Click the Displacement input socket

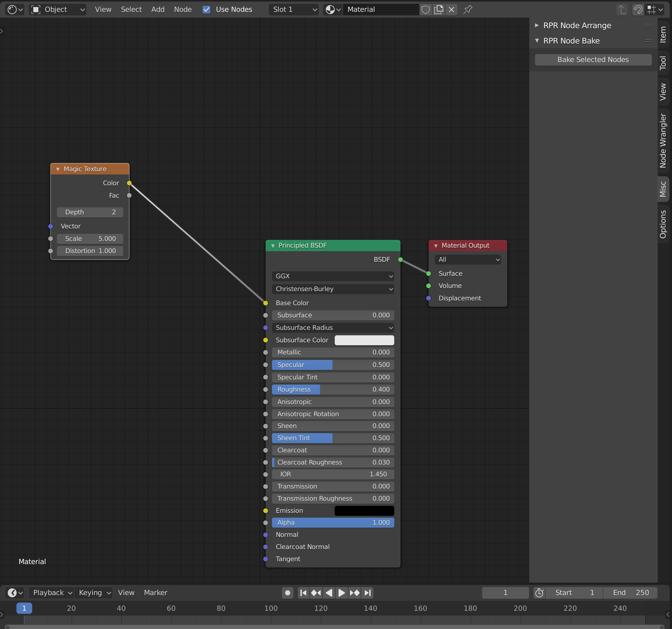(428, 298)
